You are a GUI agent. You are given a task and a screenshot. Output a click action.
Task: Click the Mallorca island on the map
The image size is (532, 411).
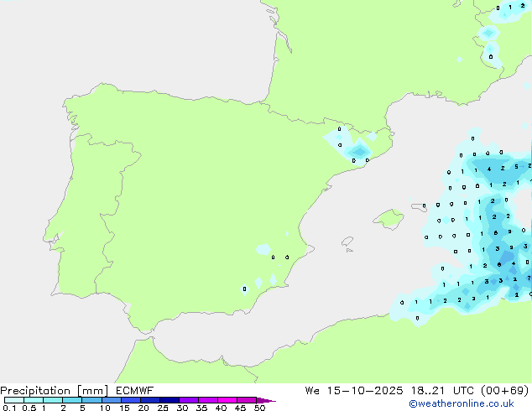[x=389, y=220]
